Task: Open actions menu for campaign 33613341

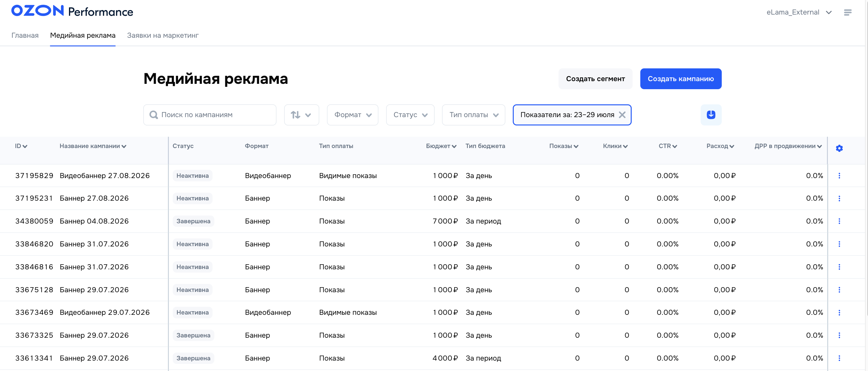Action: click(839, 358)
